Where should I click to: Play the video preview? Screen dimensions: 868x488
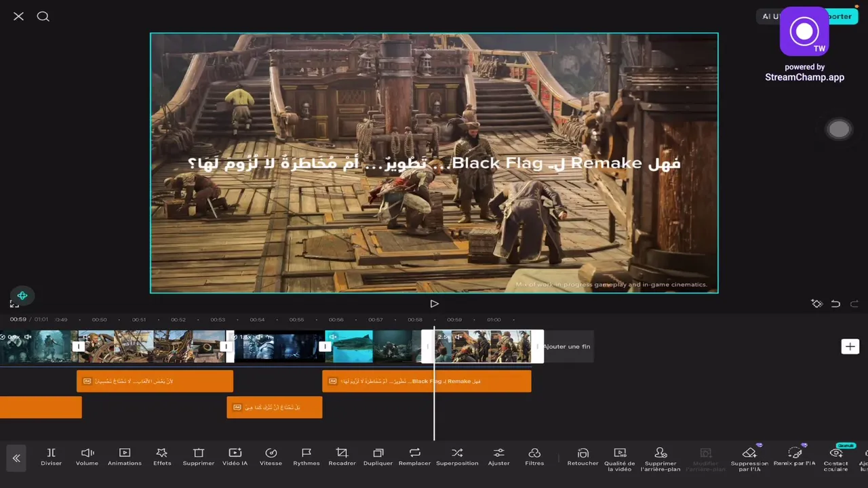434,304
